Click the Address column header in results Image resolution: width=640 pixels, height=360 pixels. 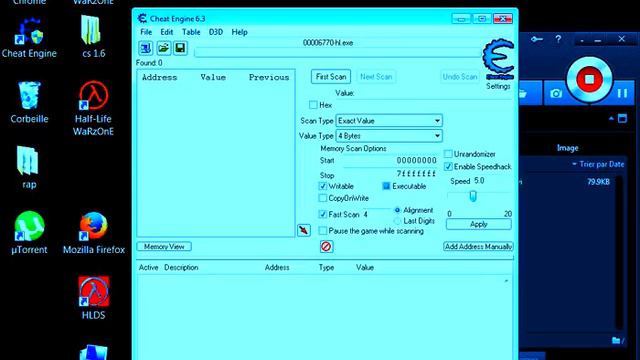[x=160, y=77]
